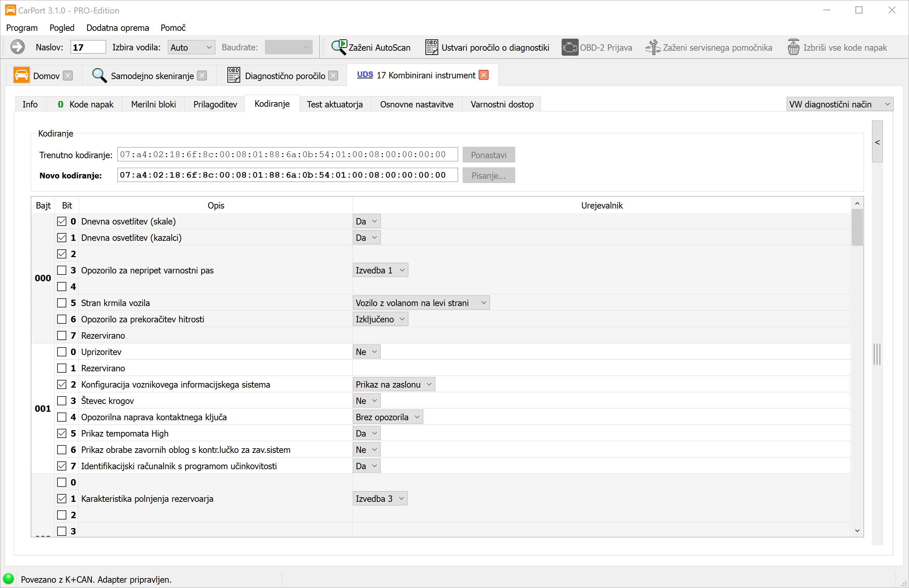
Task: Enable the Števec krogov bit checkbox
Action: pos(61,401)
